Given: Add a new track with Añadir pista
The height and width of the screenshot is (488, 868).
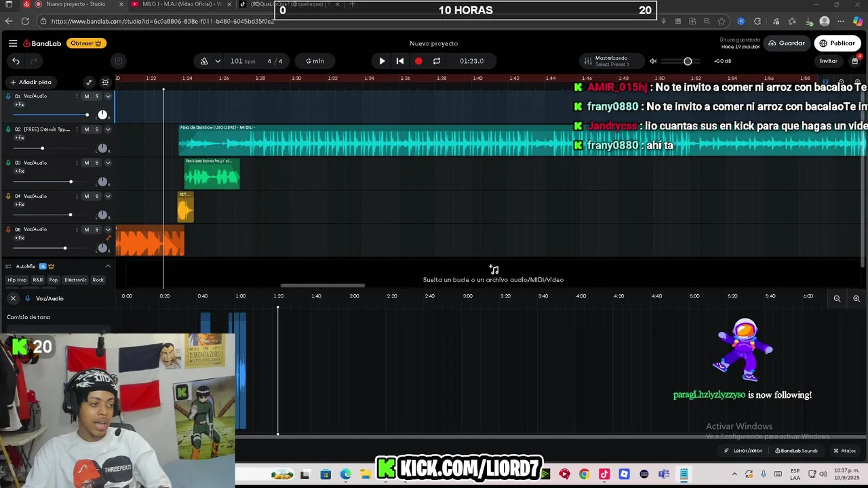Looking at the screenshot, I should [x=31, y=82].
